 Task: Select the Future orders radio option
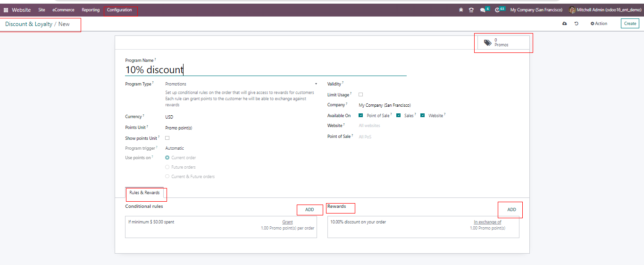[x=167, y=167]
